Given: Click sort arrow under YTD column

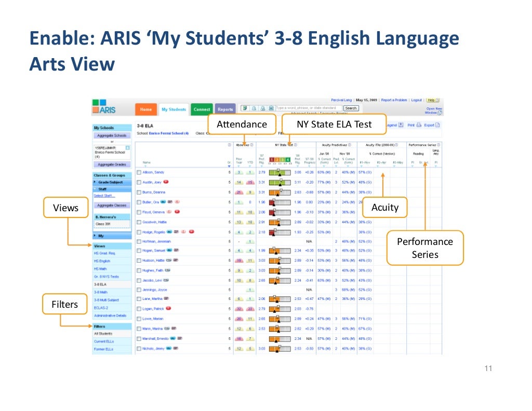Looking at the screenshot, I should click(x=250, y=167).
